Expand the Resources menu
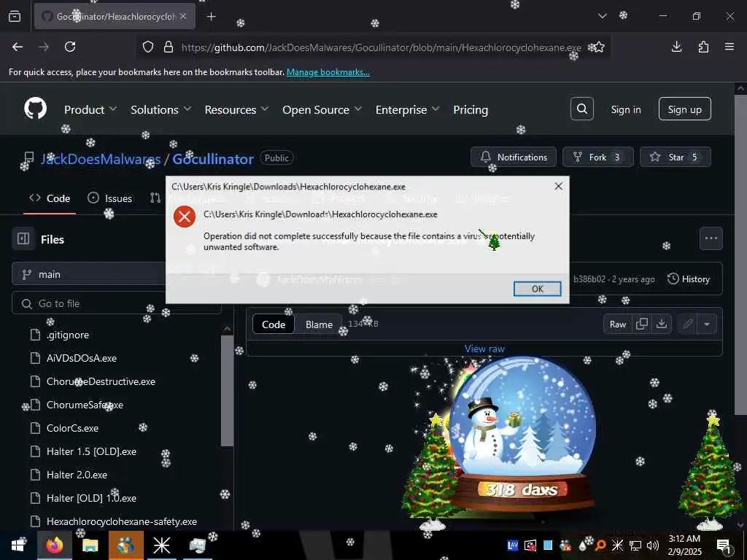Image resolution: width=747 pixels, height=560 pixels. tap(237, 109)
